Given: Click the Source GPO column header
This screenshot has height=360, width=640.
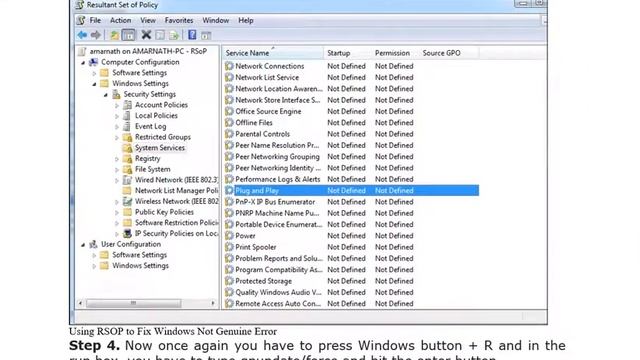Looking at the screenshot, I should (x=449, y=53).
